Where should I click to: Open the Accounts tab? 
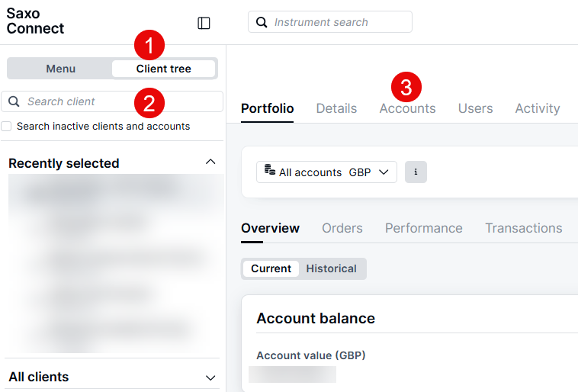pos(407,108)
